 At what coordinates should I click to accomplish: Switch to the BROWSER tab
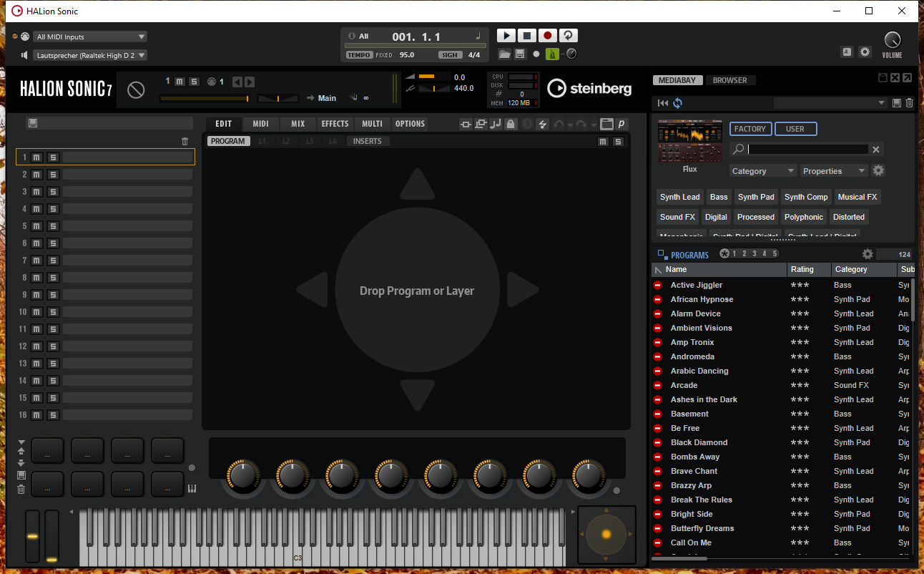pyautogui.click(x=730, y=80)
